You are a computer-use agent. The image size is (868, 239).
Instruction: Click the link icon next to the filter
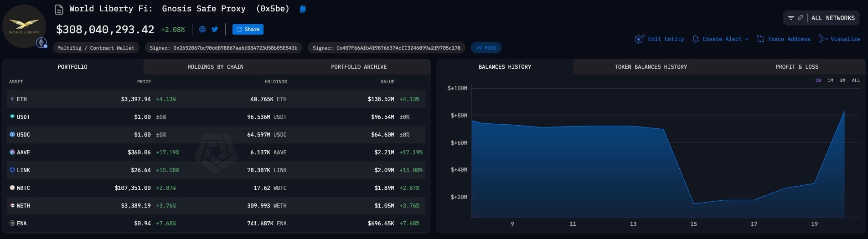[x=800, y=18]
